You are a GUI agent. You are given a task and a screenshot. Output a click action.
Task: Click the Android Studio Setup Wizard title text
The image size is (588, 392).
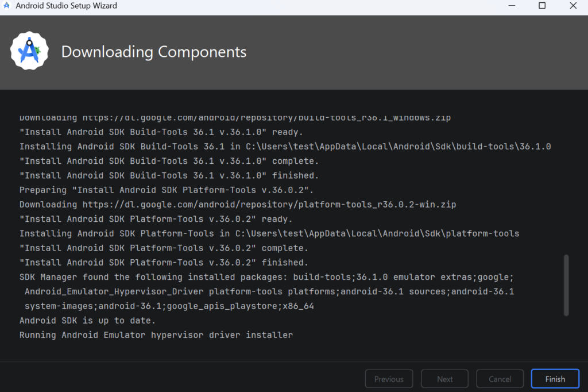click(67, 6)
